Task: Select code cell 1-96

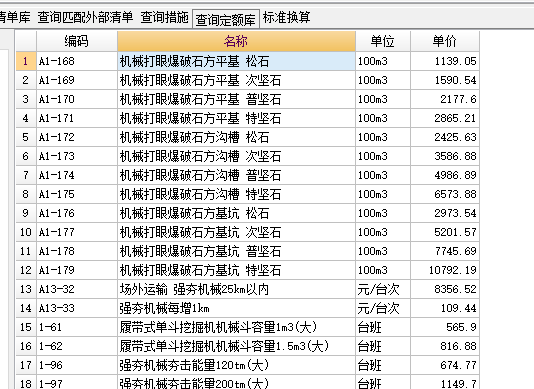Action: [x=77, y=365]
